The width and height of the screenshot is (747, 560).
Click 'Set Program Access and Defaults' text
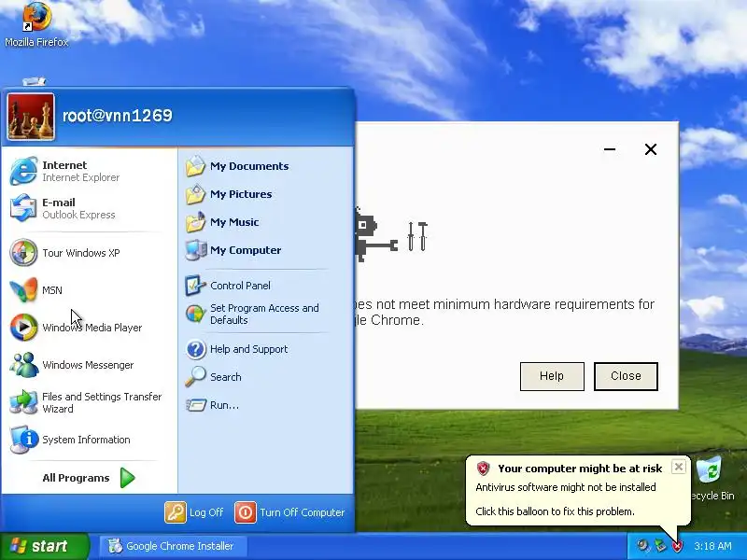264,315
